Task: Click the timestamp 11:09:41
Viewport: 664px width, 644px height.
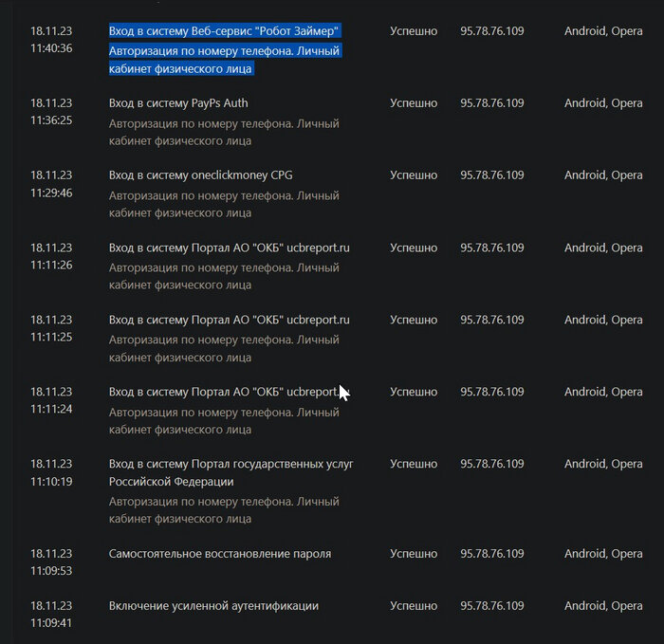Action: pos(51,622)
